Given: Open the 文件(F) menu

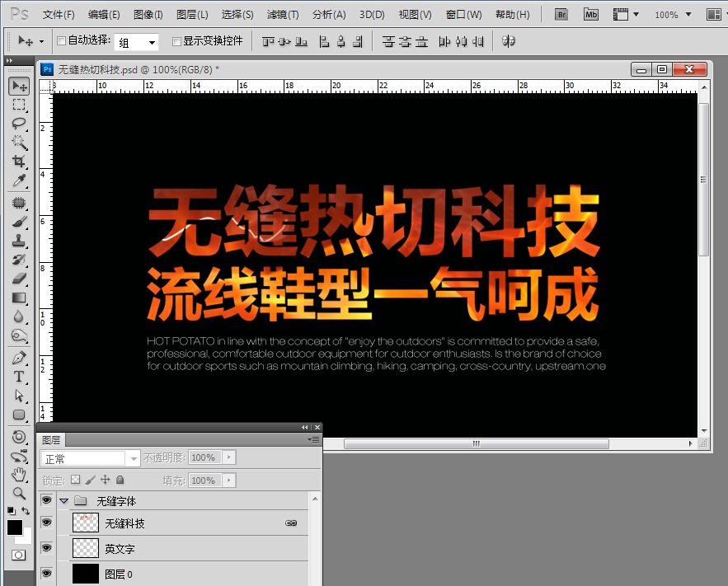Looking at the screenshot, I should click(x=59, y=15).
